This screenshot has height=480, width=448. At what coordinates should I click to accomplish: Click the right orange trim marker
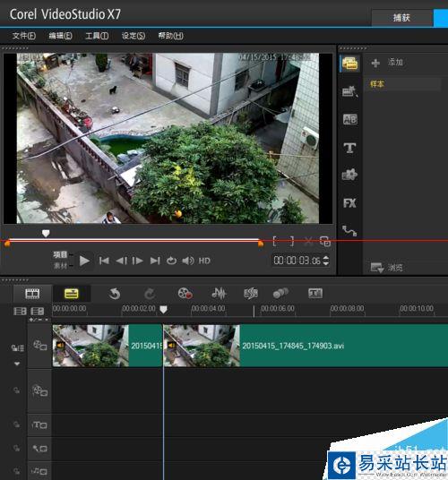[261, 244]
